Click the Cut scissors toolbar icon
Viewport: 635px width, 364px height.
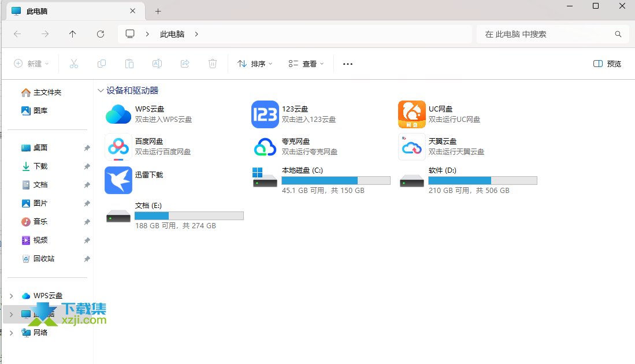[74, 64]
